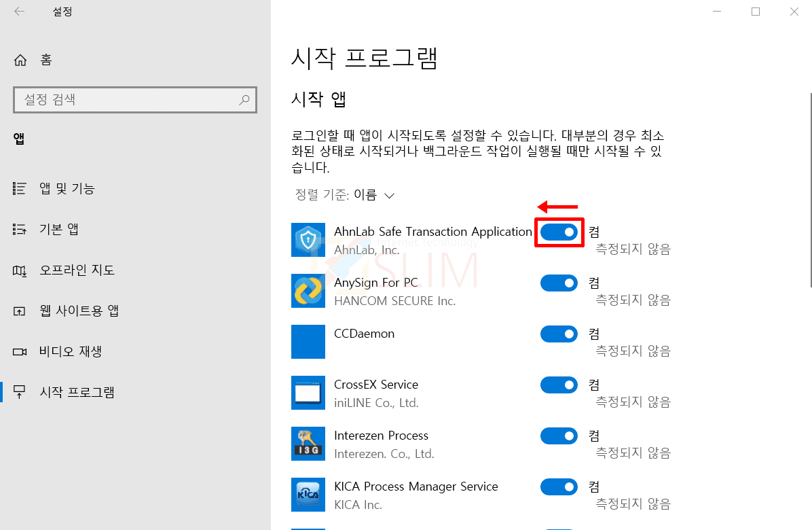Open 비디오 재생 settings

pos(71,352)
